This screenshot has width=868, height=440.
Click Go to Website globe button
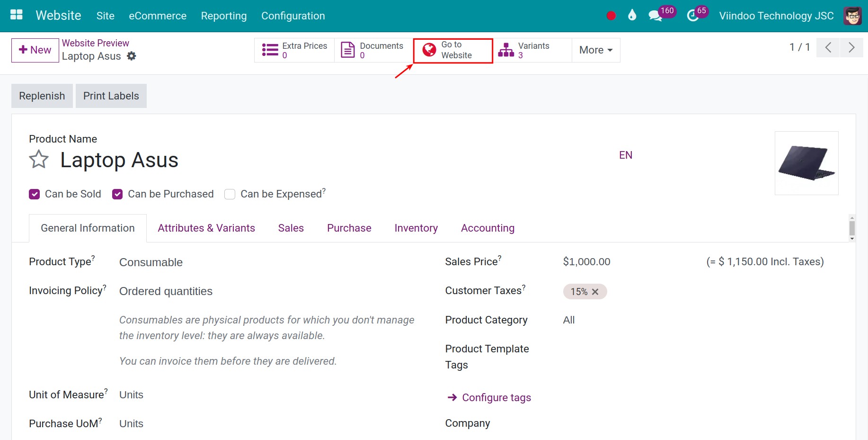[453, 50]
